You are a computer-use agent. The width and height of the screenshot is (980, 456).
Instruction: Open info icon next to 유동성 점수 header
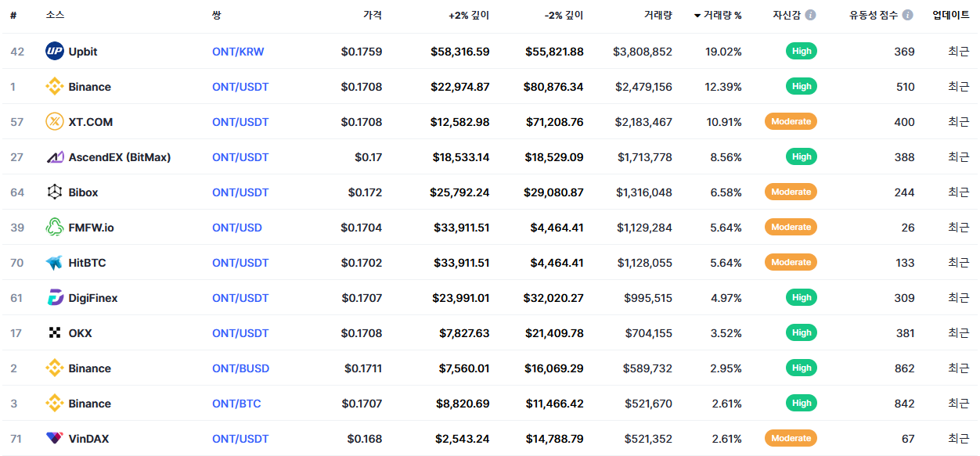[908, 15]
